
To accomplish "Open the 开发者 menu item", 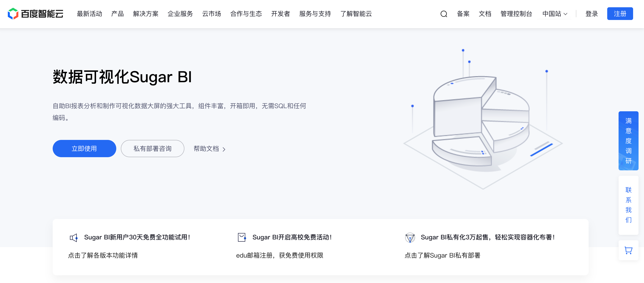I will tap(280, 14).
